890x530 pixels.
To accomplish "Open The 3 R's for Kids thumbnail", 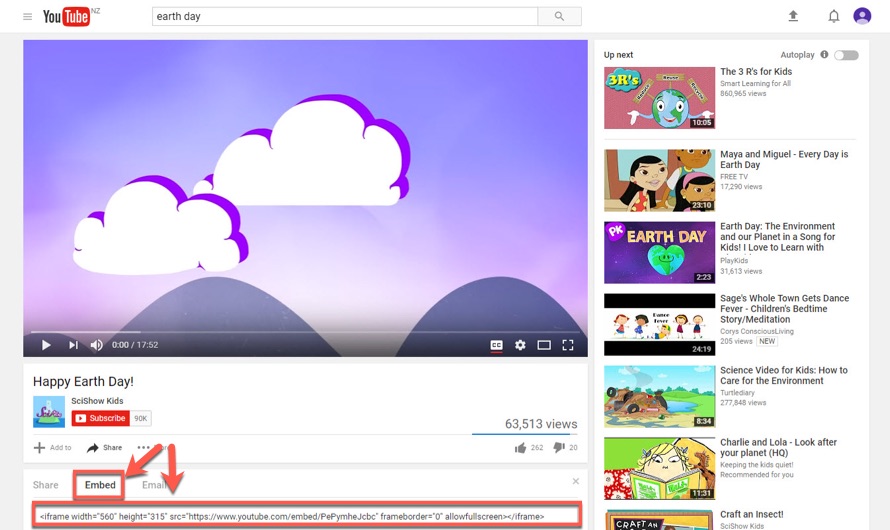I will point(660,98).
